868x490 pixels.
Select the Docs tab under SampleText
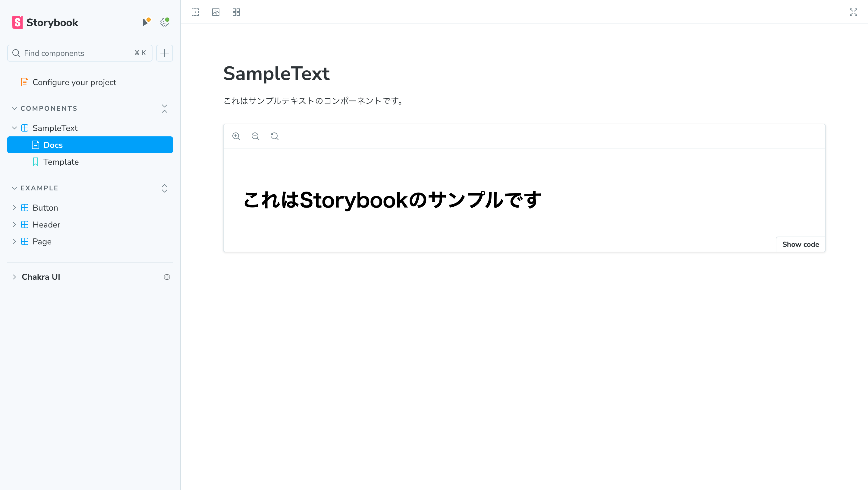(x=53, y=145)
